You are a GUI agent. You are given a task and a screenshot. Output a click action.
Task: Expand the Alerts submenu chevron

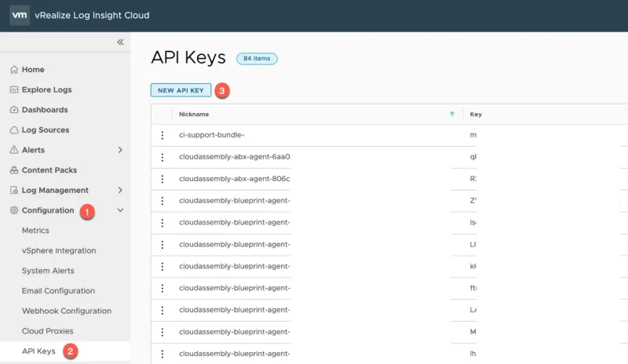coord(120,150)
